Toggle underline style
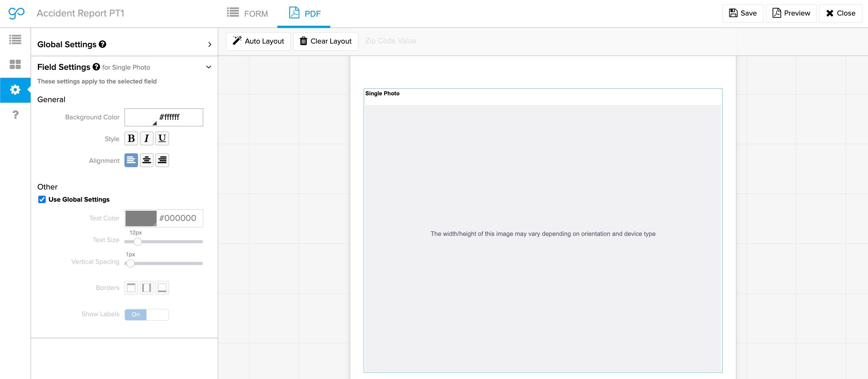The width and height of the screenshot is (868, 379). (162, 138)
